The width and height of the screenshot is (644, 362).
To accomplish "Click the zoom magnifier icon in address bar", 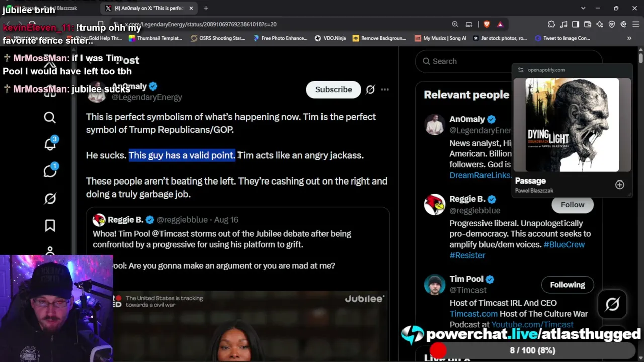I will [455, 24].
